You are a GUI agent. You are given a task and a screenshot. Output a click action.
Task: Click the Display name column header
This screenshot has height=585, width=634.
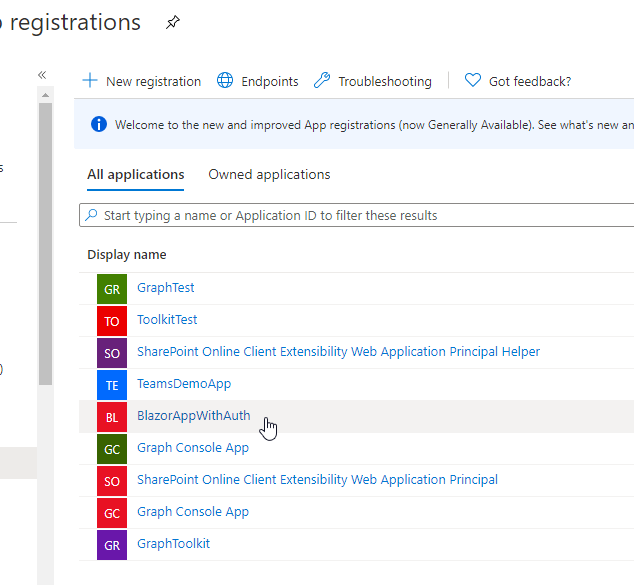(127, 254)
